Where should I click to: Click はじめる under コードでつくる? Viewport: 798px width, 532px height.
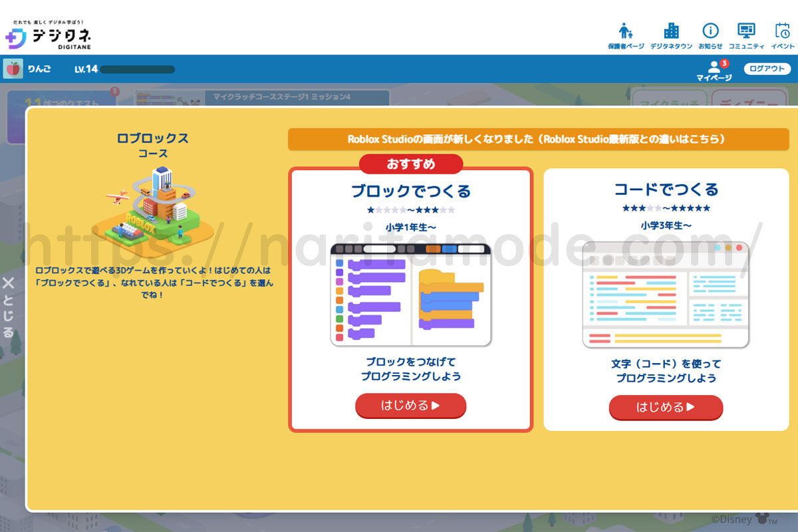[x=666, y=407]
